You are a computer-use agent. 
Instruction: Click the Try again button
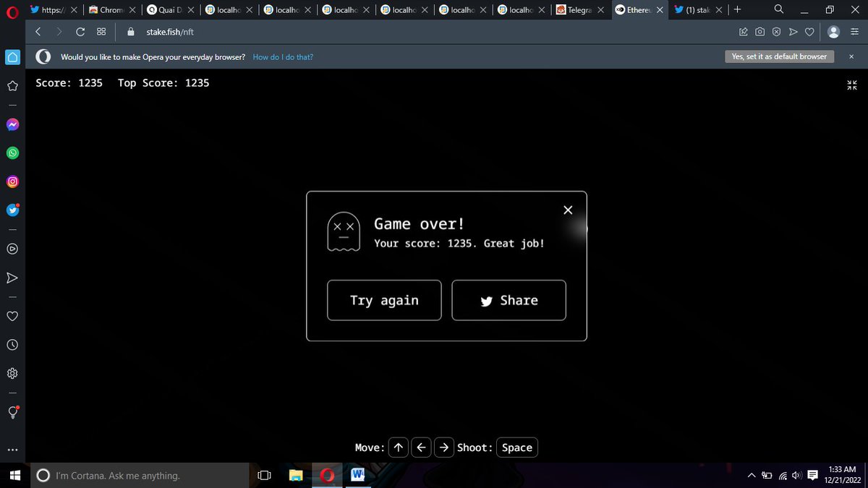pyautogui.click(x=384, y=300)
